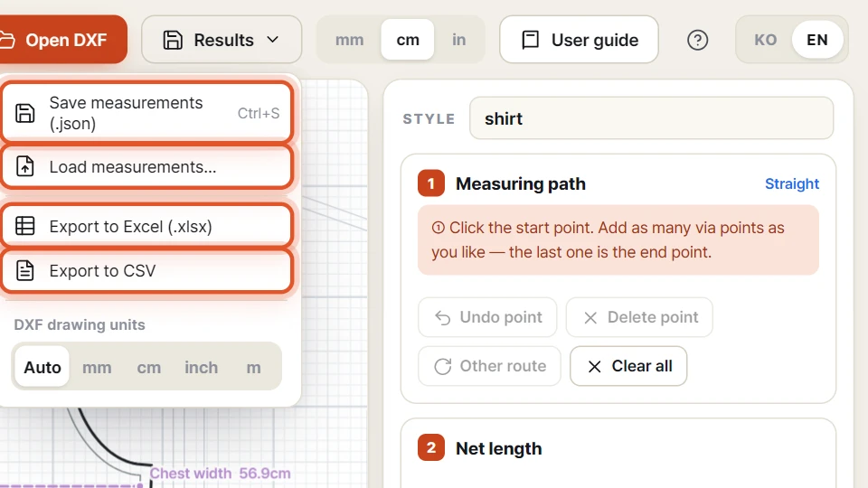
Task: Switch display units to cm
Action: pos(408,40)
